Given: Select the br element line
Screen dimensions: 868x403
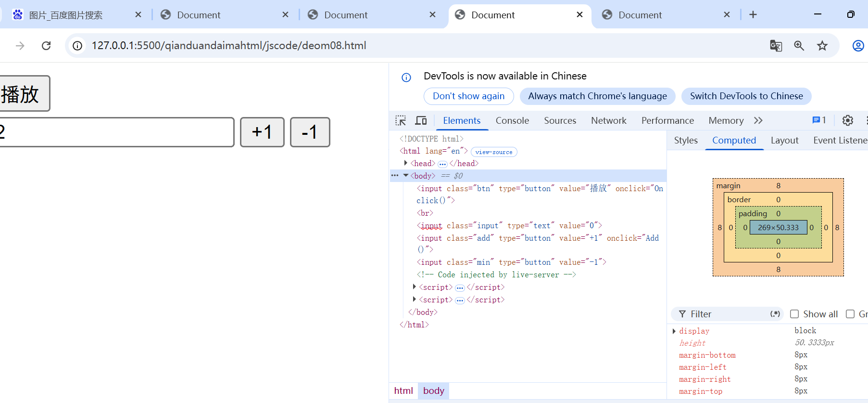Looking at the screenshot, I should point(425,213).
